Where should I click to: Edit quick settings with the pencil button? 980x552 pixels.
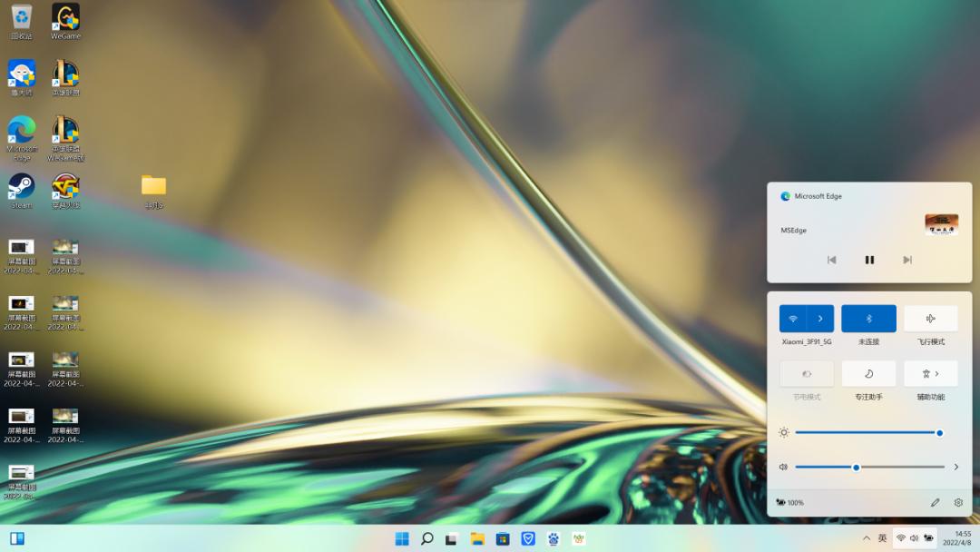(x=935, y=502)
